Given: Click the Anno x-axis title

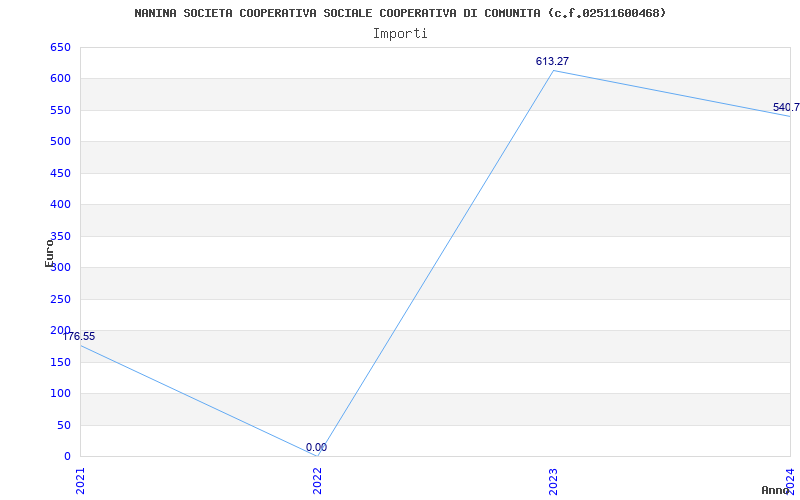Looking at the screenshot, I should coord(775,490).
